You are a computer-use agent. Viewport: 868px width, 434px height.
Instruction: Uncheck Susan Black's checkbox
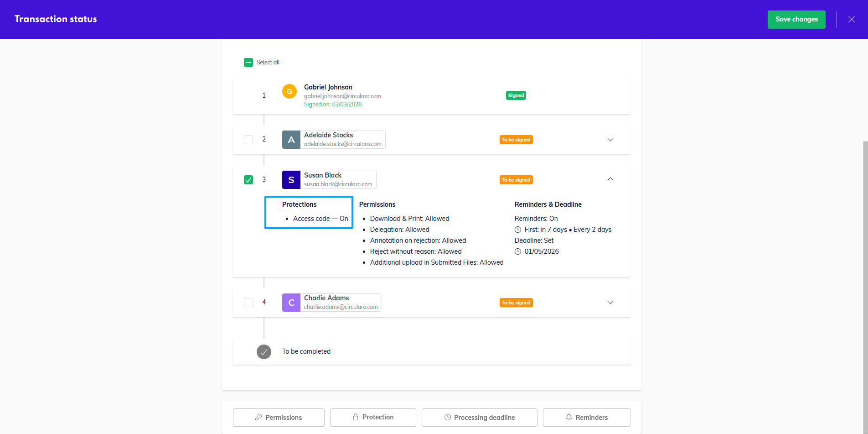(x=248, y=180)
